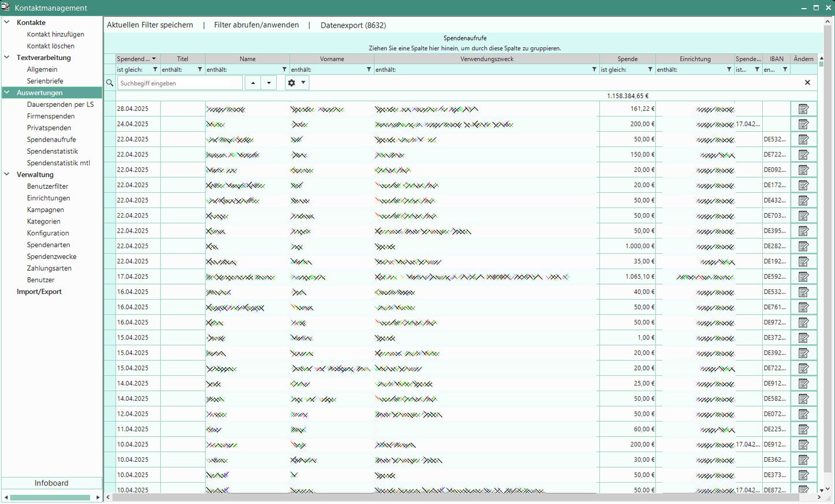Open the gear search settings dropdown
This screenshot has height=504, width=835.
click(296, 83)
